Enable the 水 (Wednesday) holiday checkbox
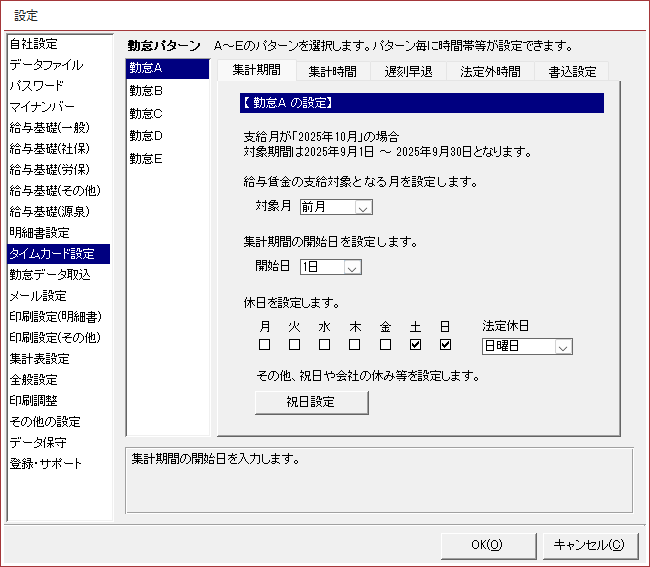 [x=325, y=345]
